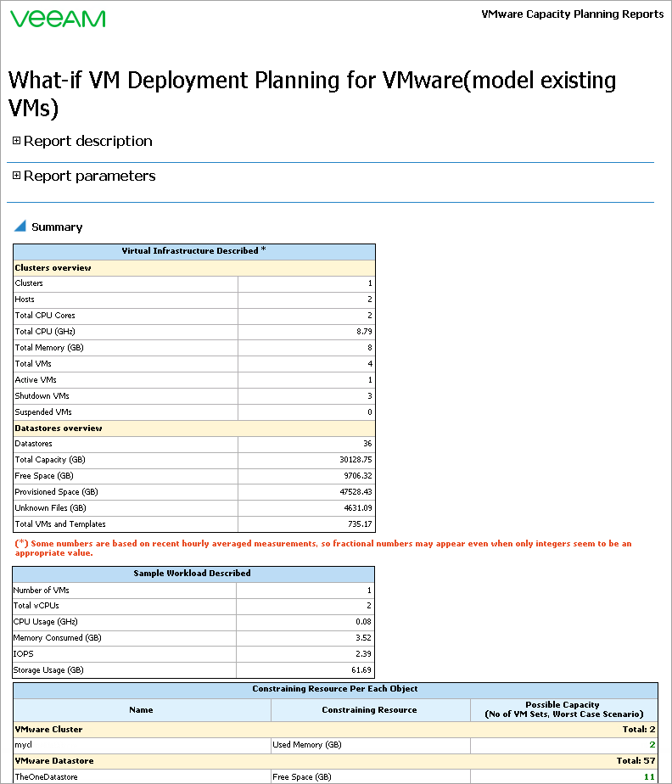Screen dimensions: 672x784
Task: Click the Virtual Infrastructure Described table header
Action: [x=194, y=251]
